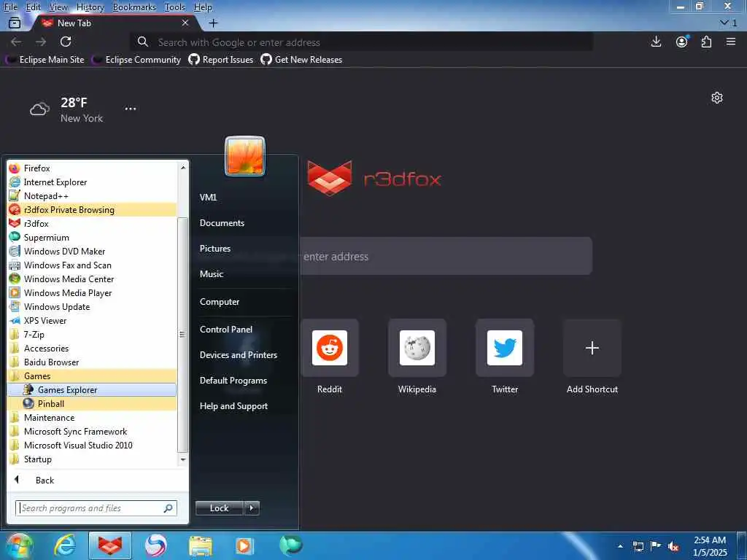Open Report Issues bookmark
This screenshot has height=560, width=747.
tap(221, 60)
